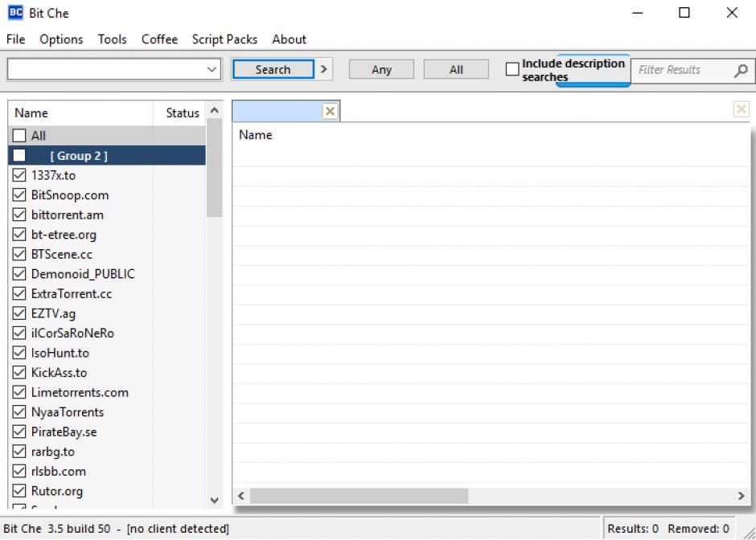Viewport: 756px width, 540px height.
Task: Click results horizontal scroll right arrow
Action: click(741, 496)
